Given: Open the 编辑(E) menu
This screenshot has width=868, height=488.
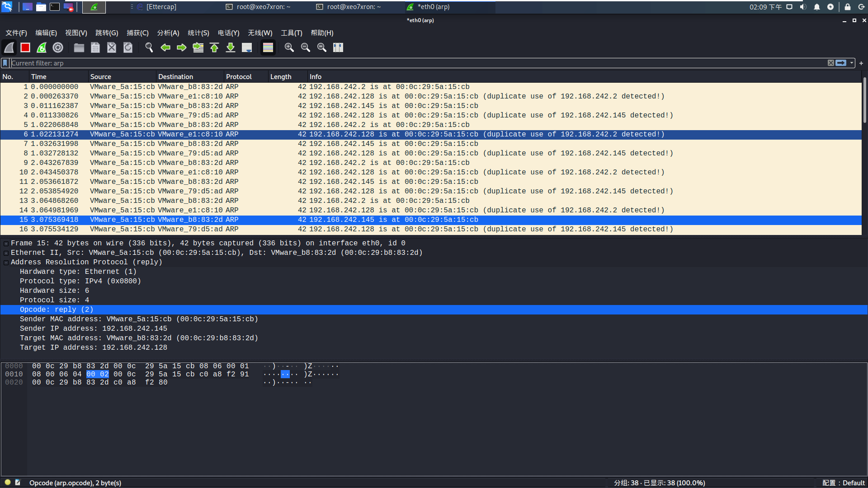Looking at the screenshot, I should (x=46, y=33).
